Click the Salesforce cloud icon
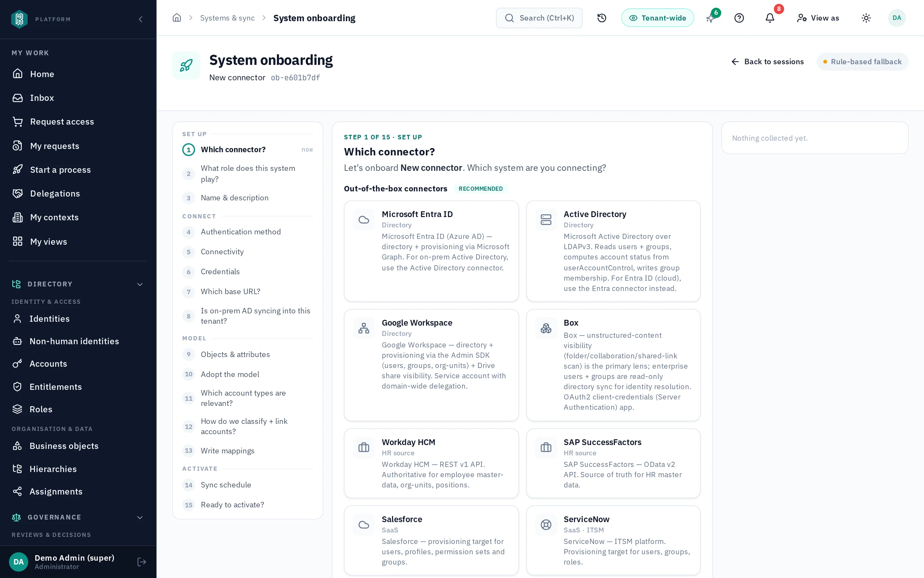 coord(364,525)
